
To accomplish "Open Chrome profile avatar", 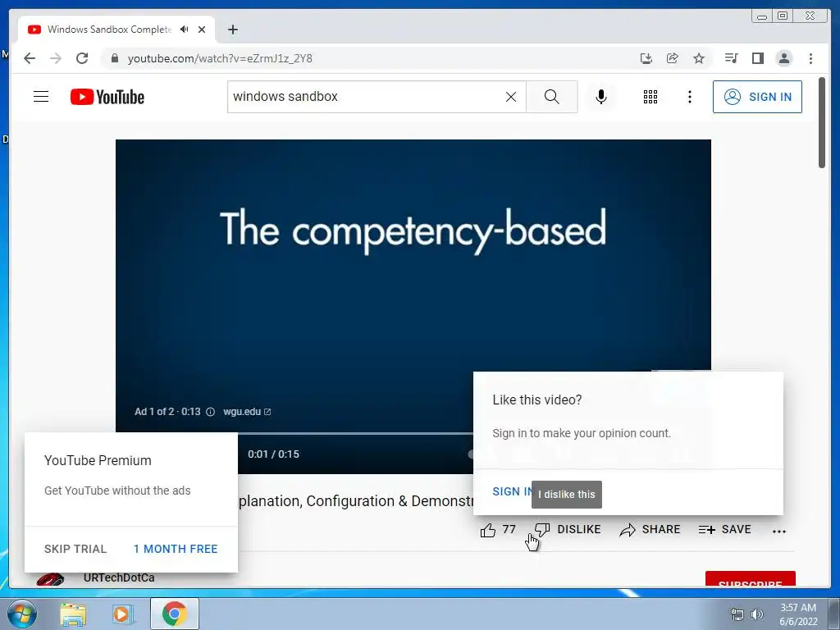I will pyautogui.click(x=783, y=58).
